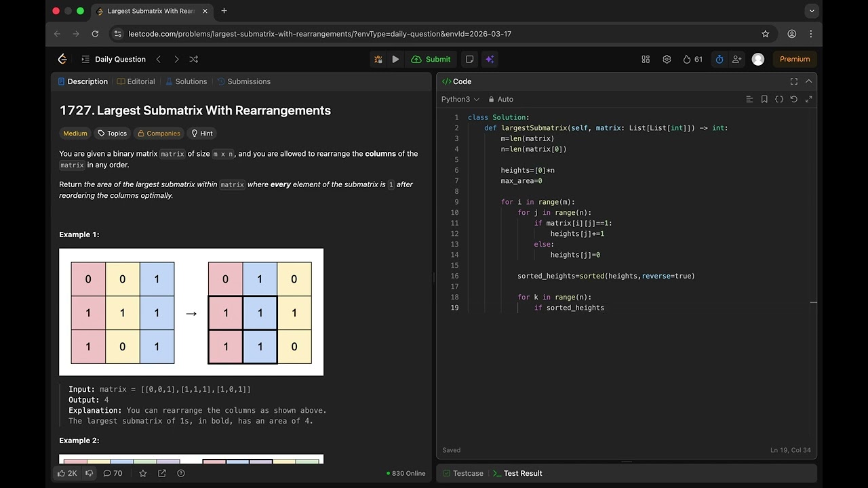Click code line 7 'max_area=0'
Screen dimensions: 868x488
point(521,181)
